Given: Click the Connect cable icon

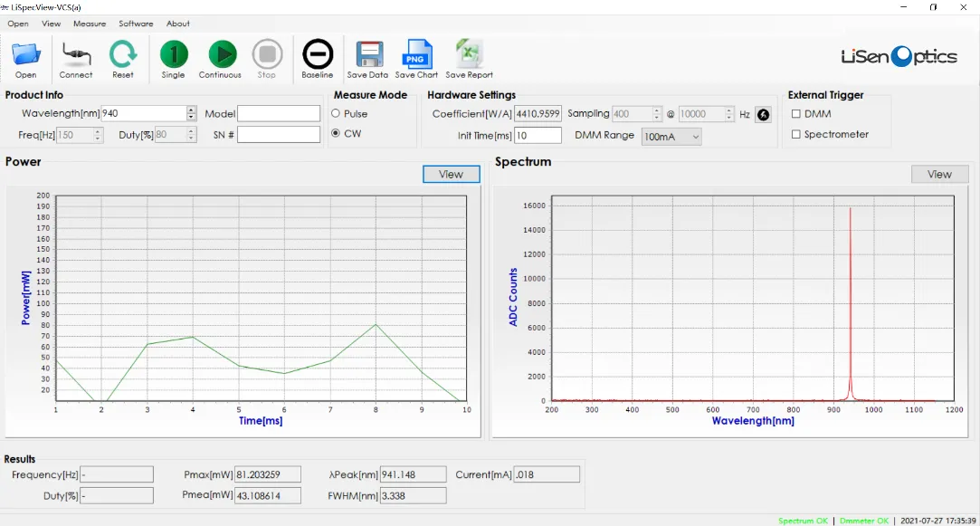Looking at the screenshot, I should click(x=76, y=56).
